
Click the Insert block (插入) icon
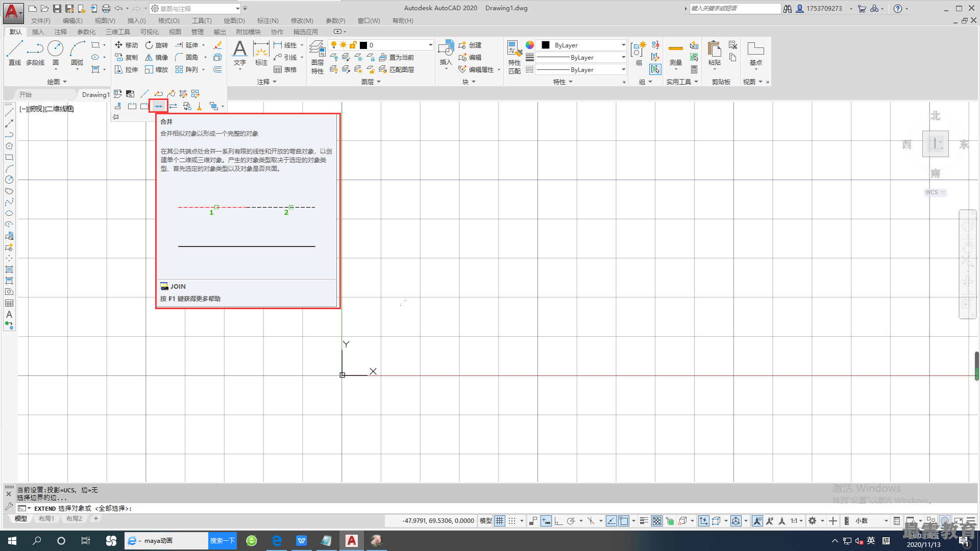pyautogui.click(x=446, y=54)
